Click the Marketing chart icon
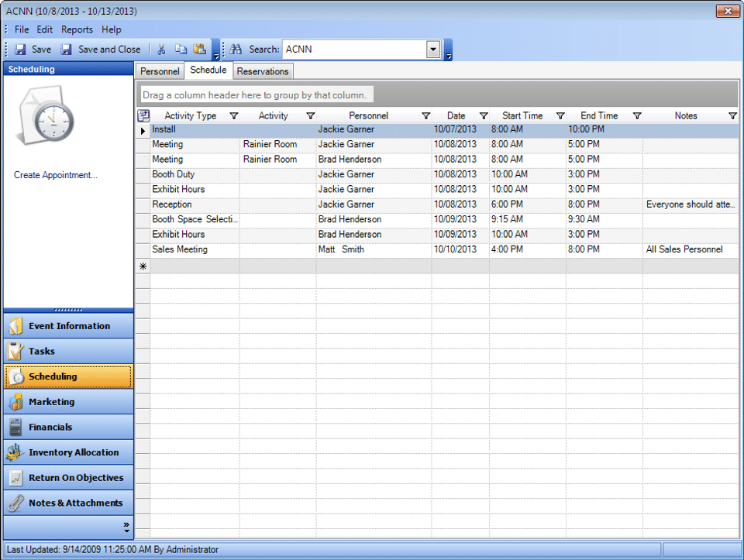This screenshot has width=744, height=560. [x=15, y=402]
